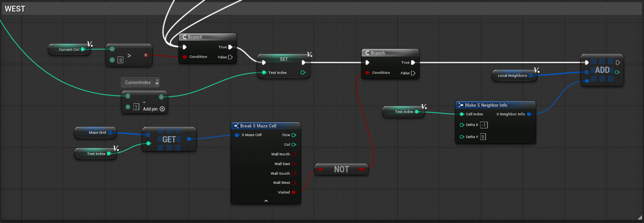Collapse the Break S Maze Cell node chevron
This screenshot has width=644, height=223.
click(x=266, y=200)
